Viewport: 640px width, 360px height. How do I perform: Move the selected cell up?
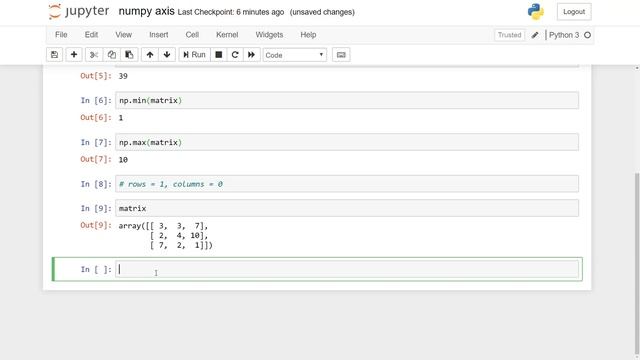click(x=150, y=55)
